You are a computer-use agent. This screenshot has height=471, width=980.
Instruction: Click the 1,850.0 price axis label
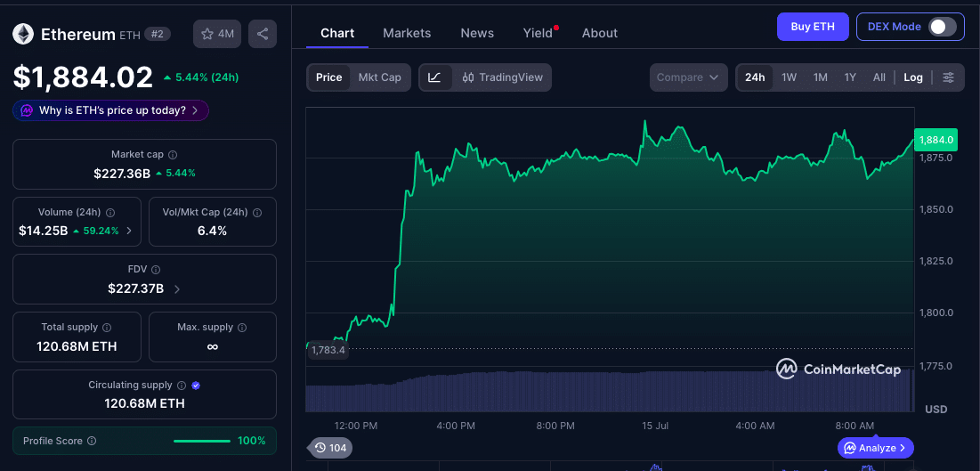click(x=935, y=209)
